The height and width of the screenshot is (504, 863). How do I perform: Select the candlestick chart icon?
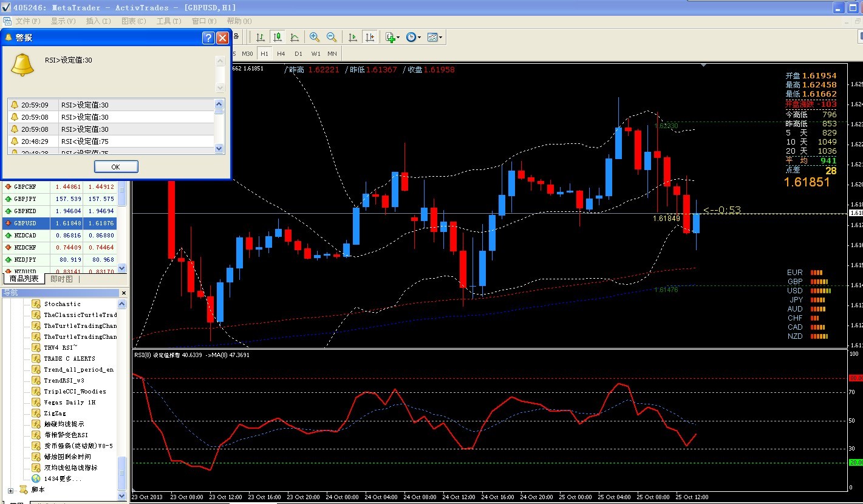pos(278,37)
